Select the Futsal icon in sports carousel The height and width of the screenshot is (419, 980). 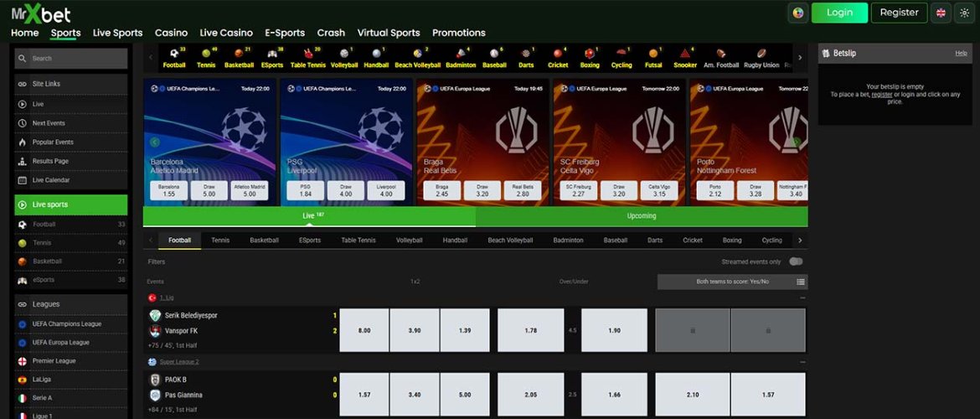(x=653, y=54)
